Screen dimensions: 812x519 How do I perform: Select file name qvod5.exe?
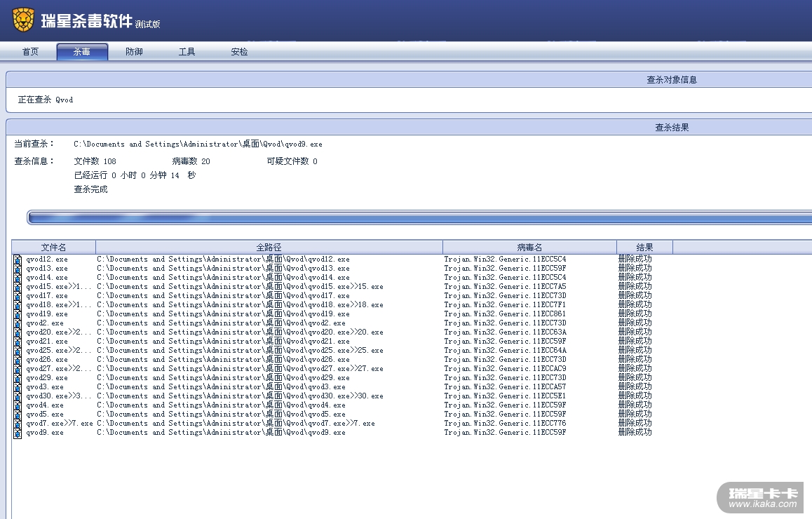pos(45,414)
